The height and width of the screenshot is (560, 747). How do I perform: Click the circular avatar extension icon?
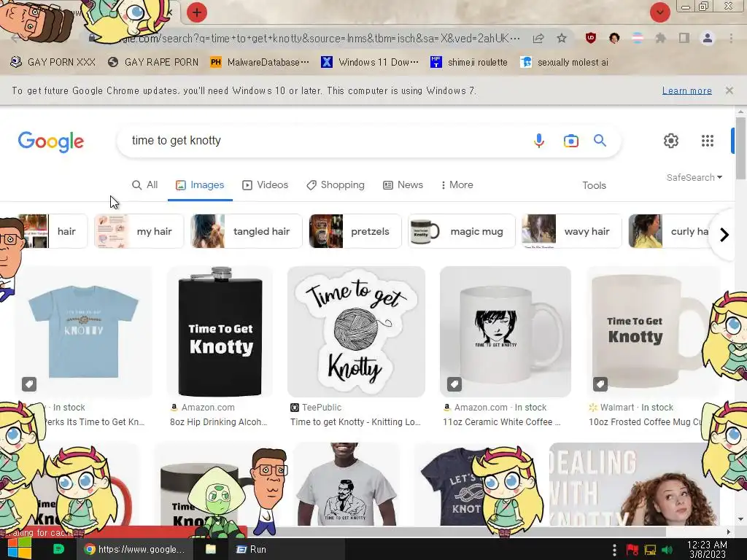pyautogui.click(x=614, y=38)
